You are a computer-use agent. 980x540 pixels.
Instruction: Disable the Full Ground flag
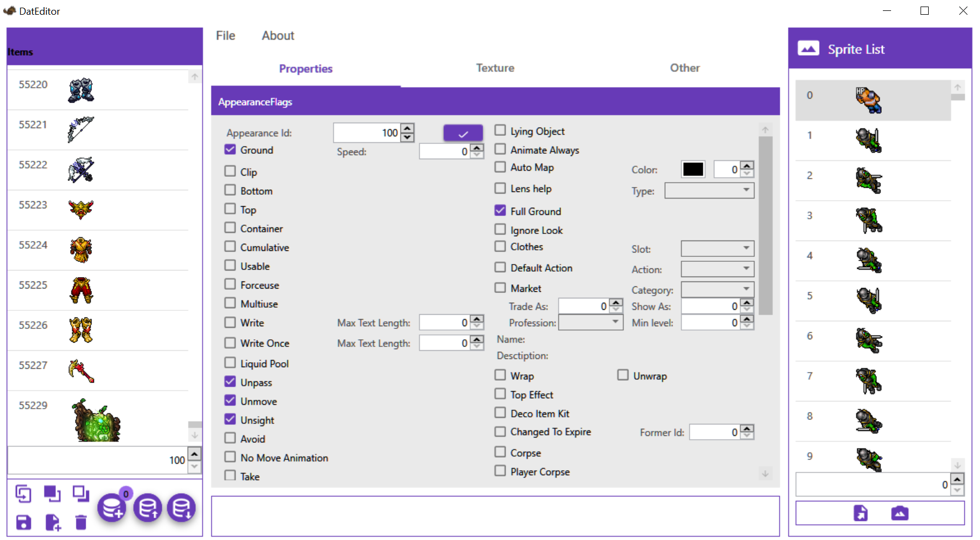500,210
